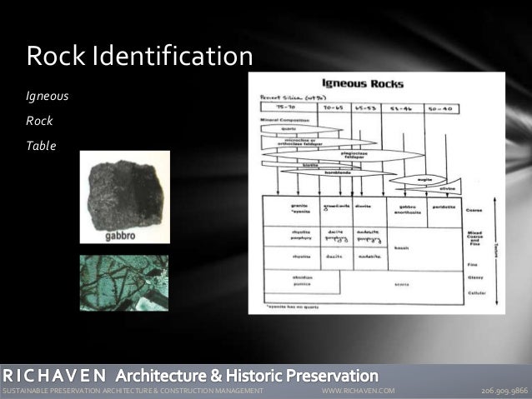Click the '*syenite has no quartz' footnote

[293, 307]
